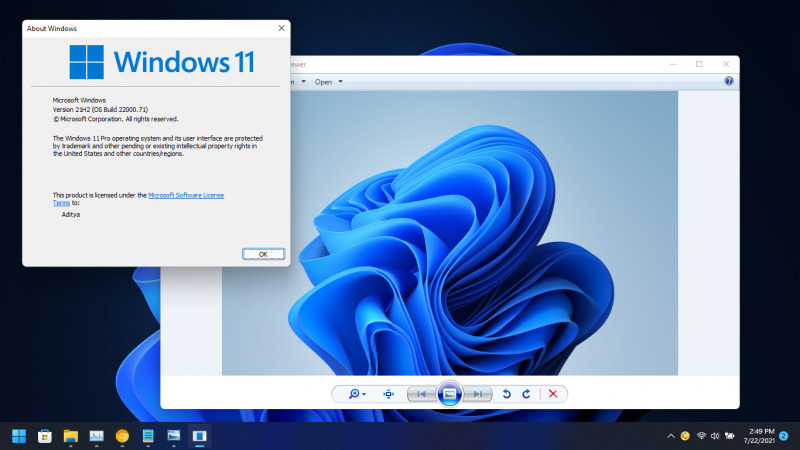Go to the previous photo

coord(421,394)
